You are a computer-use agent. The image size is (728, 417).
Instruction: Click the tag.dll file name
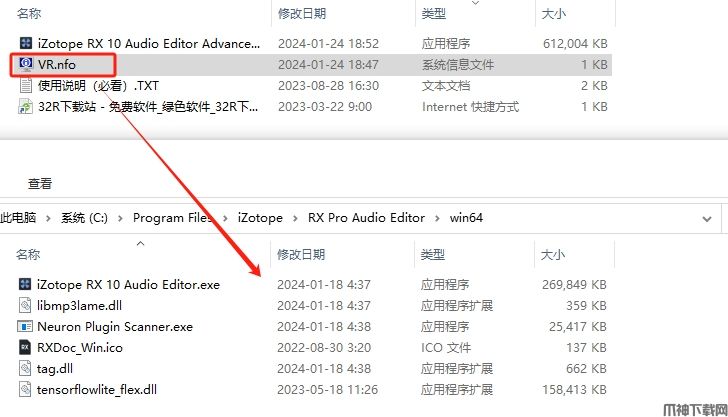[55, 369]
